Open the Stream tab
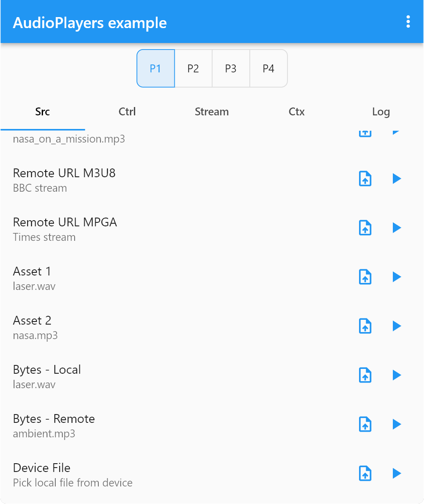Screen dimensions: 424x504 [x=212, y=112]
